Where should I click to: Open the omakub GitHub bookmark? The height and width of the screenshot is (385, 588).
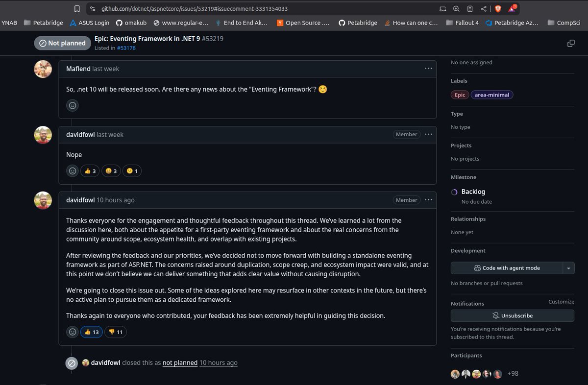131,23
